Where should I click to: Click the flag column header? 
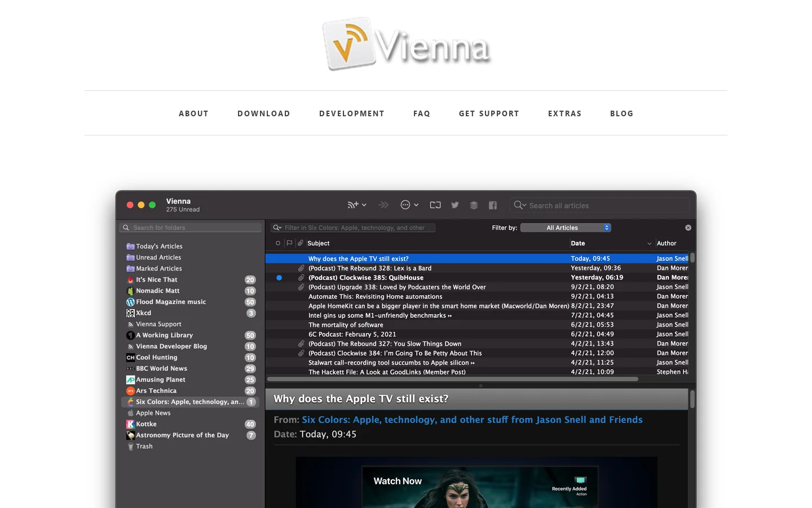pyautogui.click(x=289, y=243)
